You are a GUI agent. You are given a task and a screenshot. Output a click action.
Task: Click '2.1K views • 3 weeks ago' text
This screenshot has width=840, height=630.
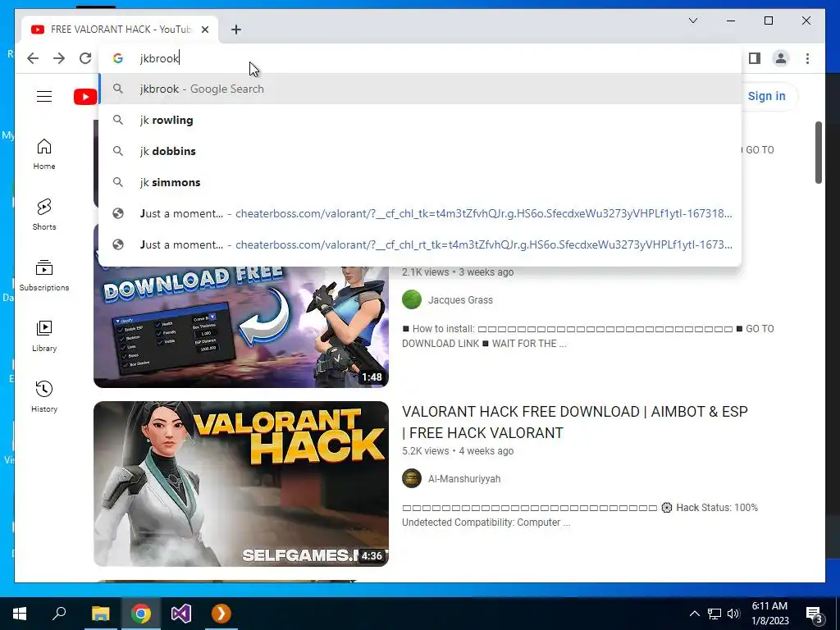pyautogui.click(x=458, y=272)
